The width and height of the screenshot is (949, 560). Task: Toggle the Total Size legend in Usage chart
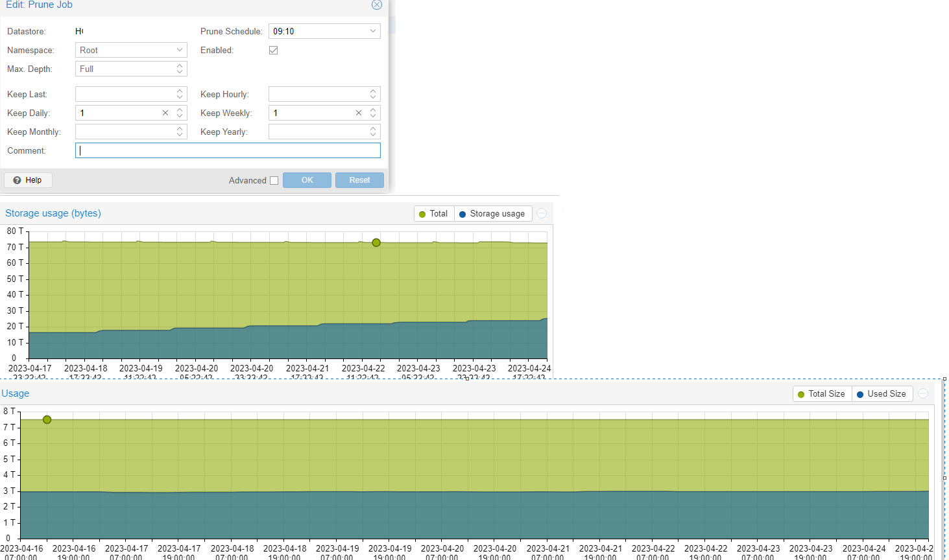pos(822,394)
